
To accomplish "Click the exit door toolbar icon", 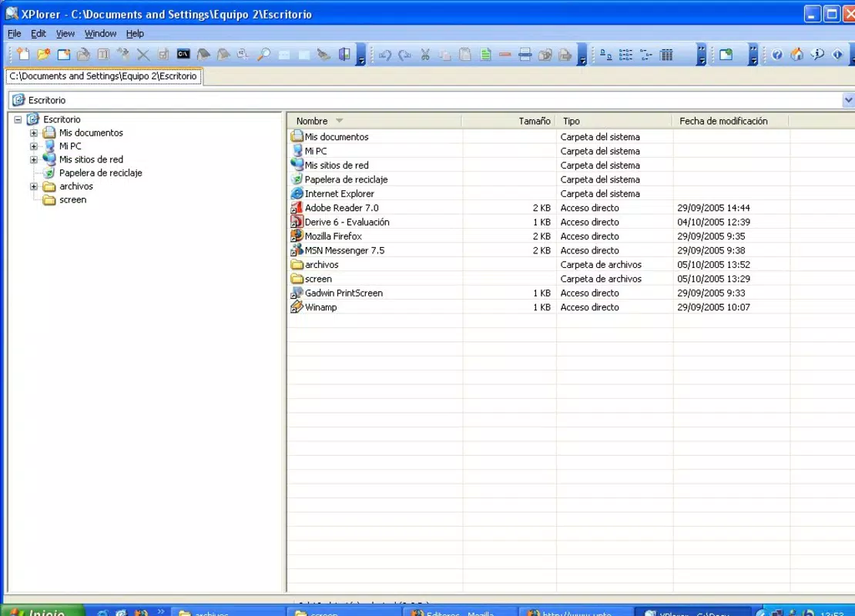I will pos(344,54).
